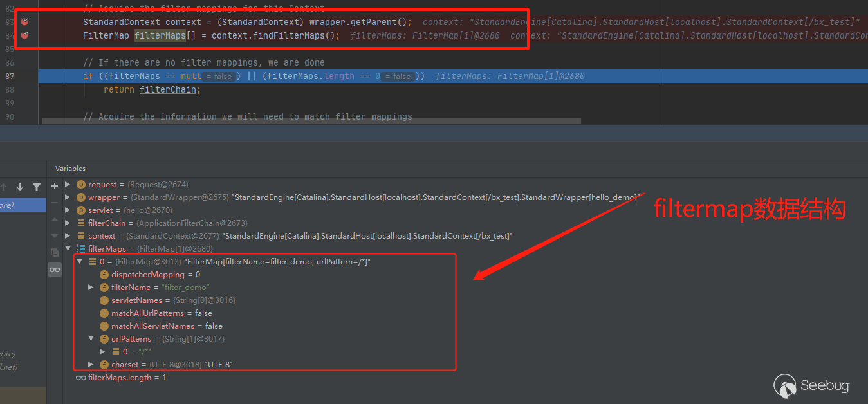Click the Duplicate Watch copy icon
The height and width of the screenshot is (404, 868).
tap(55, 253)
